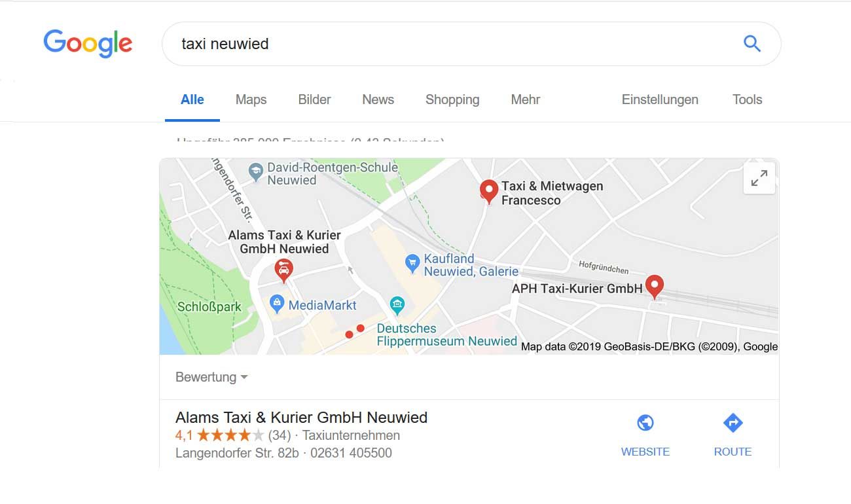Click the Alams Taxi & Kurier map pin
Screen dimensions: 851x504
(x=283, y=270)
